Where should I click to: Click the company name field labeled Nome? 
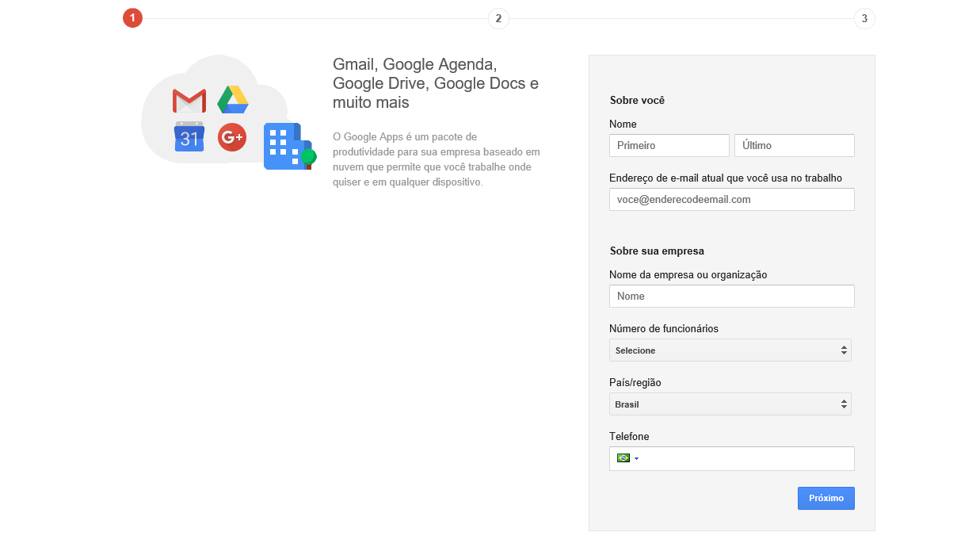click(x=732, y=296)
